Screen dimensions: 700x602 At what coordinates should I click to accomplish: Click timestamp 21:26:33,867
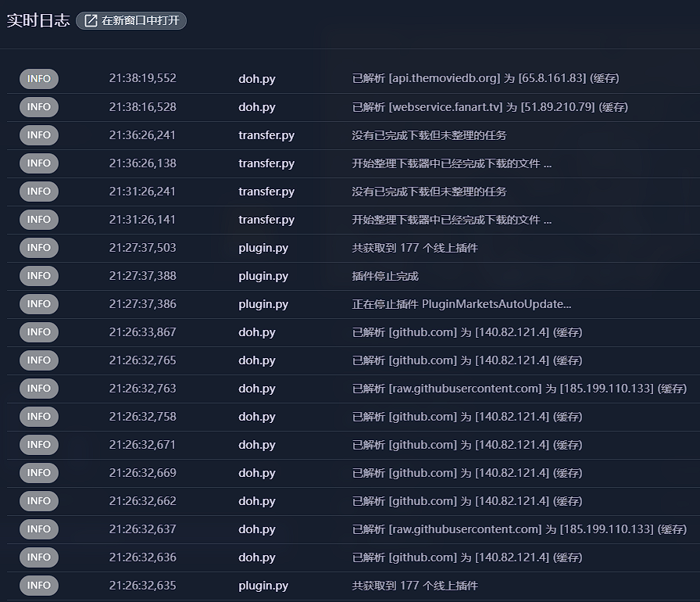tap(142, 332)
